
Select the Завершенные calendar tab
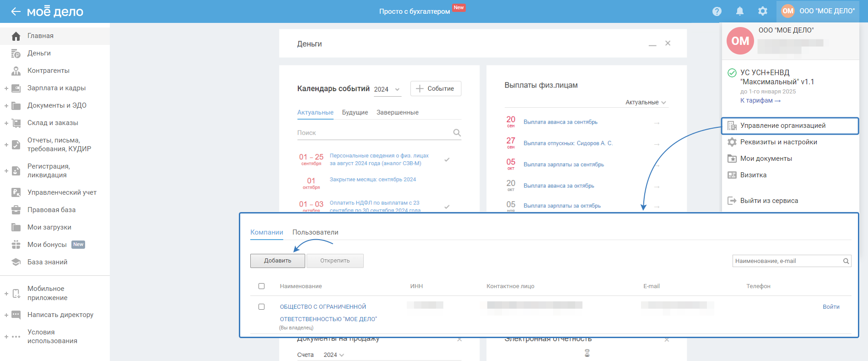[x=398, y=113]
